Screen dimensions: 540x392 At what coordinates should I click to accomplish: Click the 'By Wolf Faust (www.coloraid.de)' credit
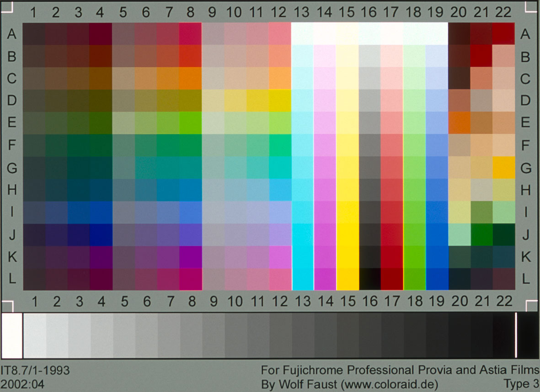click(349, 384)
